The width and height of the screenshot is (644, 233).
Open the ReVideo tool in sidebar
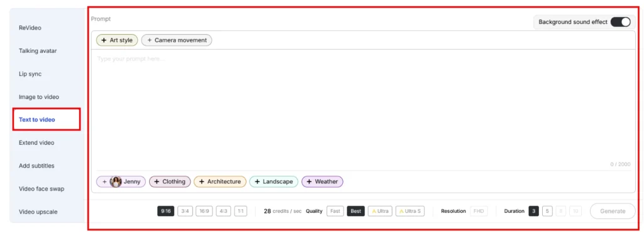click(30, 28)
